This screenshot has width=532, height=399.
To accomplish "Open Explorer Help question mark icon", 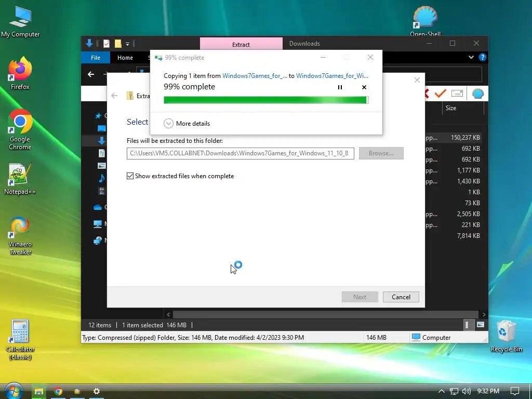I will pyautogui.click(x=483, y=57).
